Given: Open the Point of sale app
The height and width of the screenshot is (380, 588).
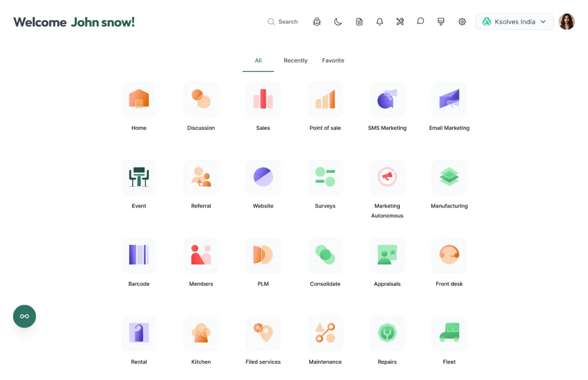Looking at the screenshot, I should (325, 99).
